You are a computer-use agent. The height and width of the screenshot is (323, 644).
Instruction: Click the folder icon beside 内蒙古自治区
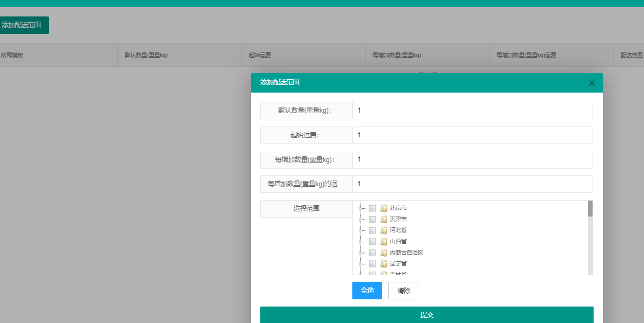[x=383, y=253]
